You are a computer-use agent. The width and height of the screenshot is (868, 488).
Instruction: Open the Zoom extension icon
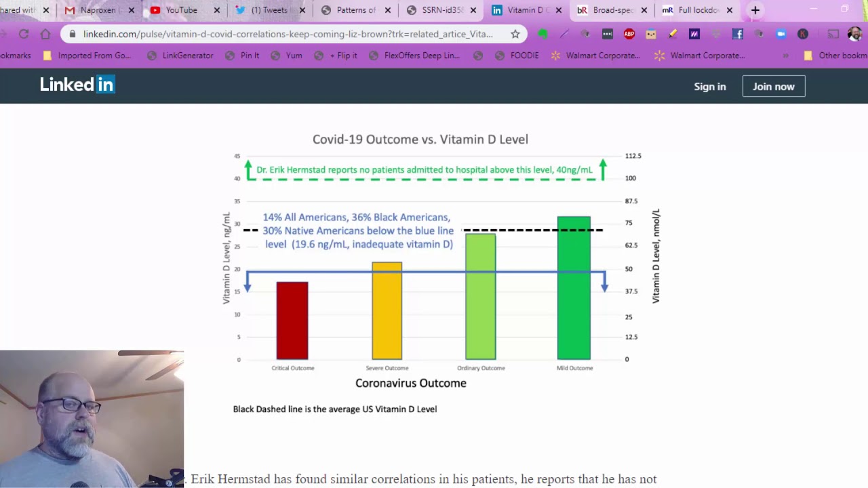click(781, 34)
